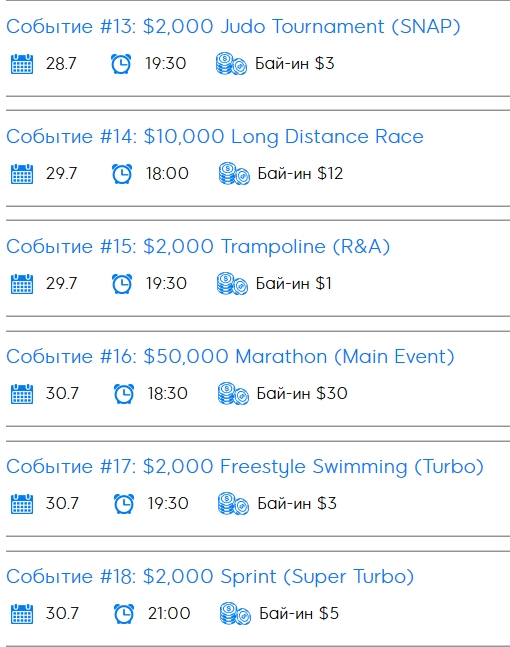Viewport: 510px width, 647px height.
Task: Click the alarm clock icon beside 21:00
Action: (x=124, y=614)
